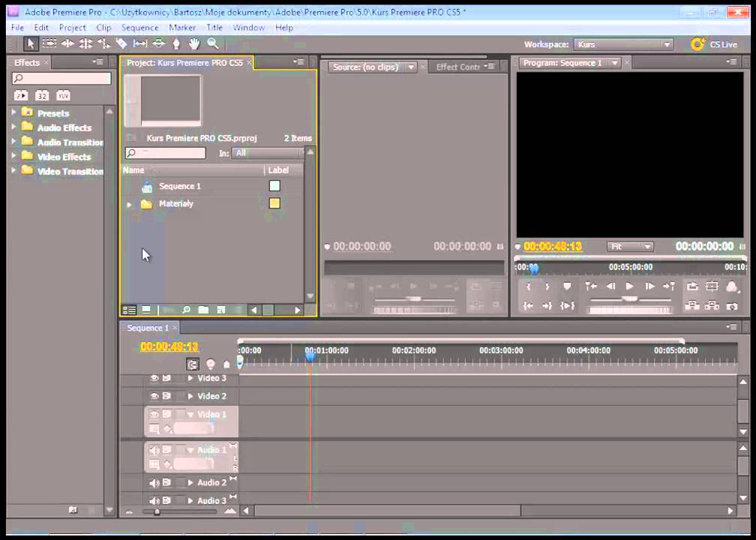The image size is (756, 540).
Task: Select the Slip tool
Action: [x=140, y=43]
